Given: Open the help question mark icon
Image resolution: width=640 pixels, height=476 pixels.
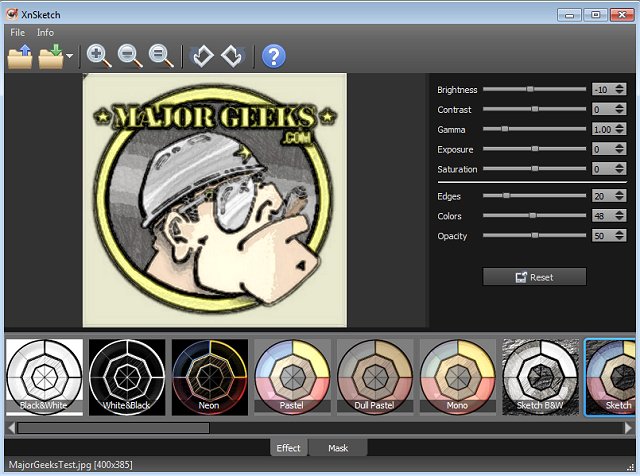Looking at the screenshot, I should pos(273,56).
